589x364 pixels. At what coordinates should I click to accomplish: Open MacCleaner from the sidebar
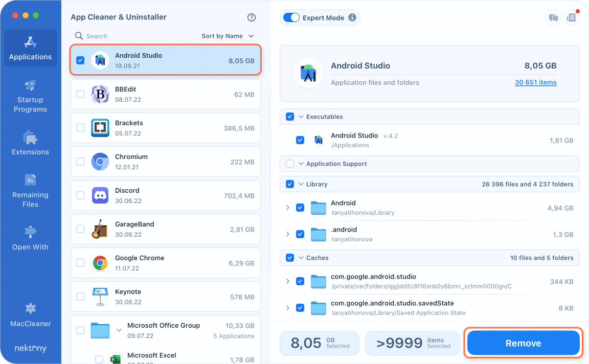pyautogui.click(x=30, y=314)
